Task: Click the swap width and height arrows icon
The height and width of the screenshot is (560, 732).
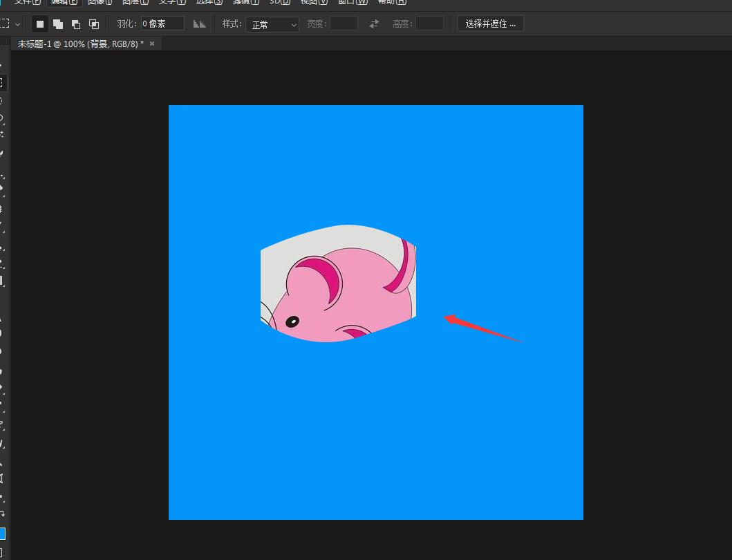Action: pos(374,24)
